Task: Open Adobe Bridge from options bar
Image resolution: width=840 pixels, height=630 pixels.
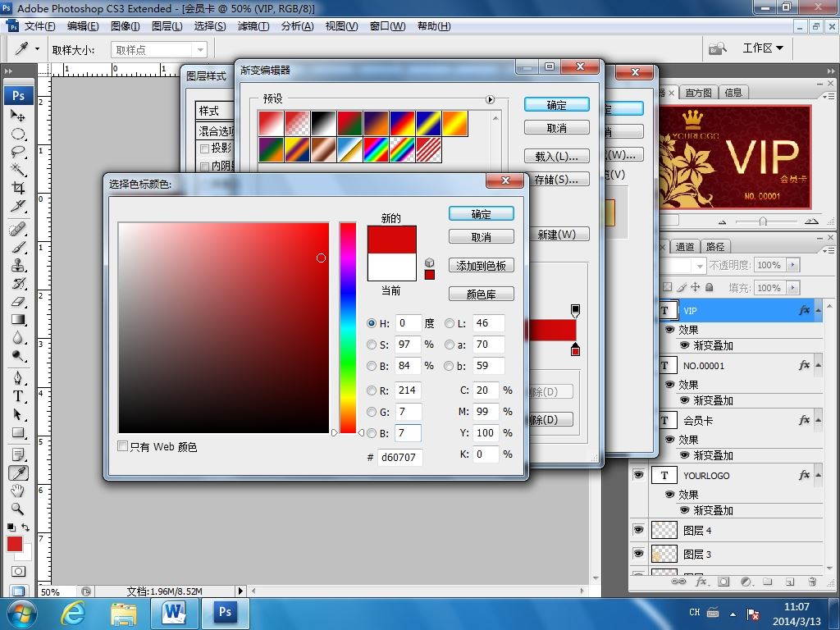Action: 718,49
